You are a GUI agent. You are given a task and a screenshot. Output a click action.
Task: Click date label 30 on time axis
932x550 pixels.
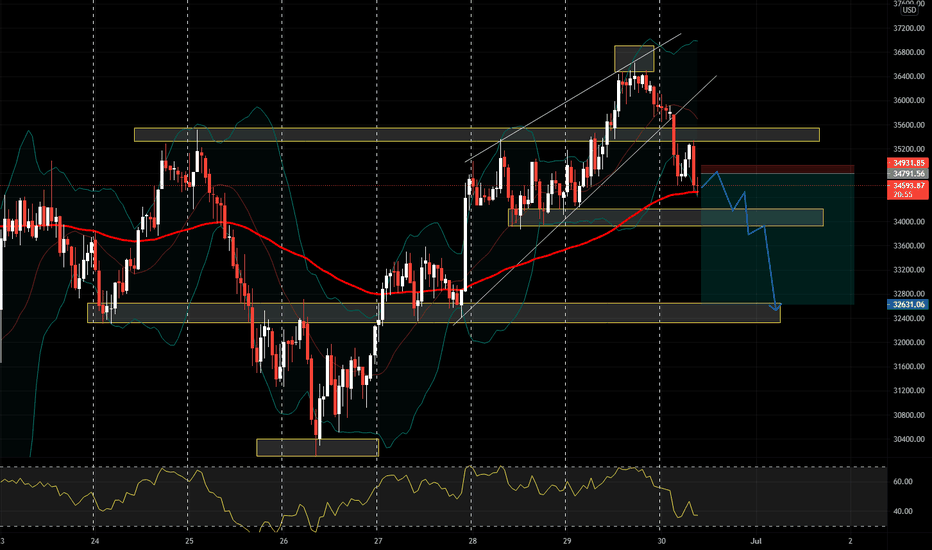click(x=662, y=541)
